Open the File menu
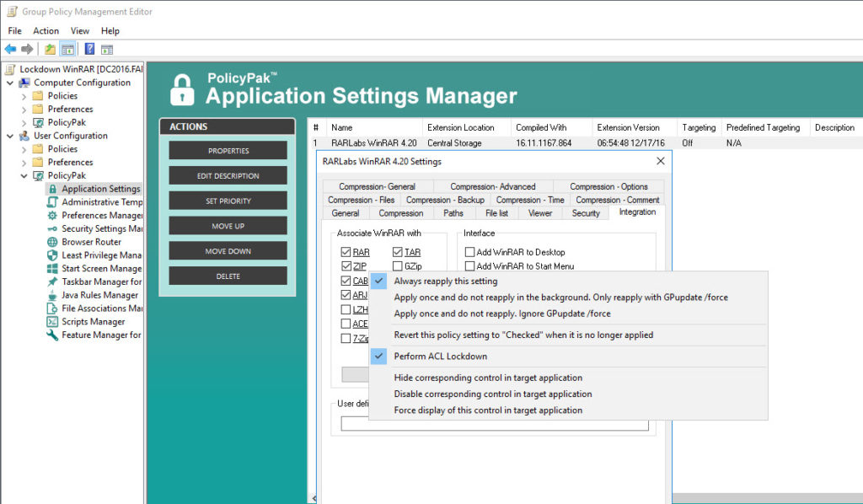This screenshot has width=863, height=504. tap(15, 31)
